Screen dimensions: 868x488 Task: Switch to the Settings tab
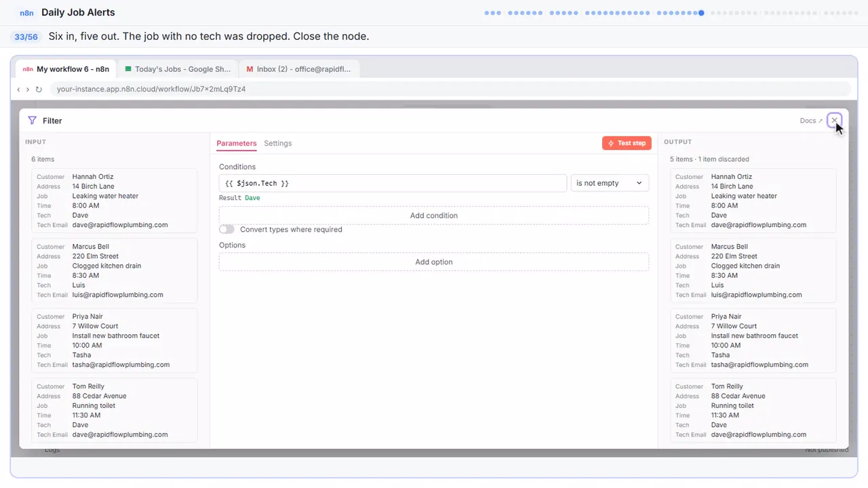point(278,143)
